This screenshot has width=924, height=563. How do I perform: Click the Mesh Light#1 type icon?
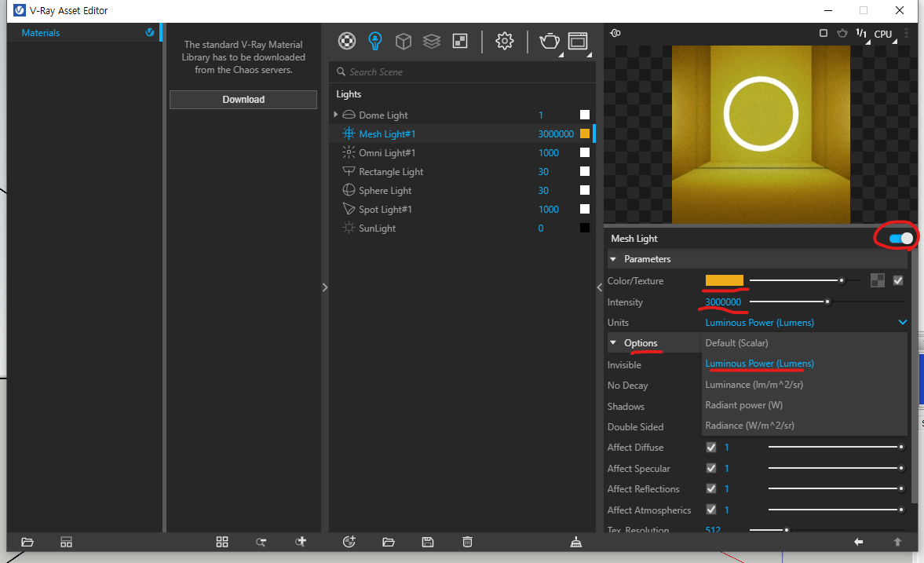pos(349,133)
